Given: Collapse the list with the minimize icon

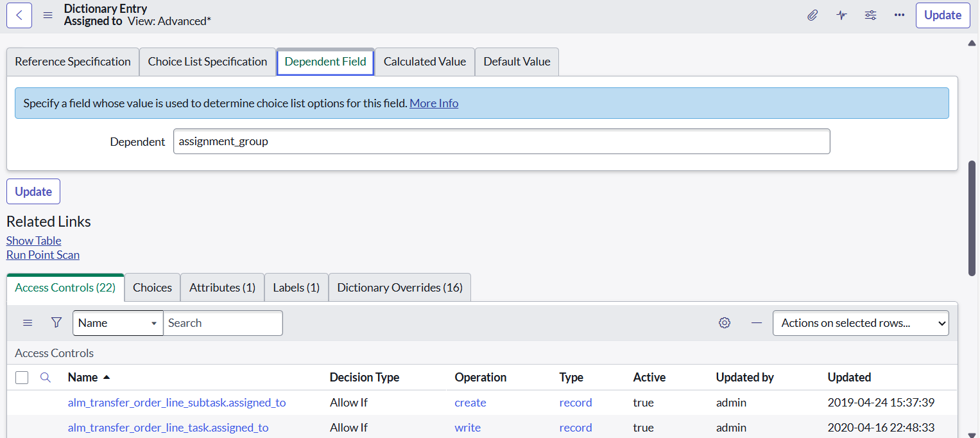Looking at the screenshot, I should tap(756, 322).
